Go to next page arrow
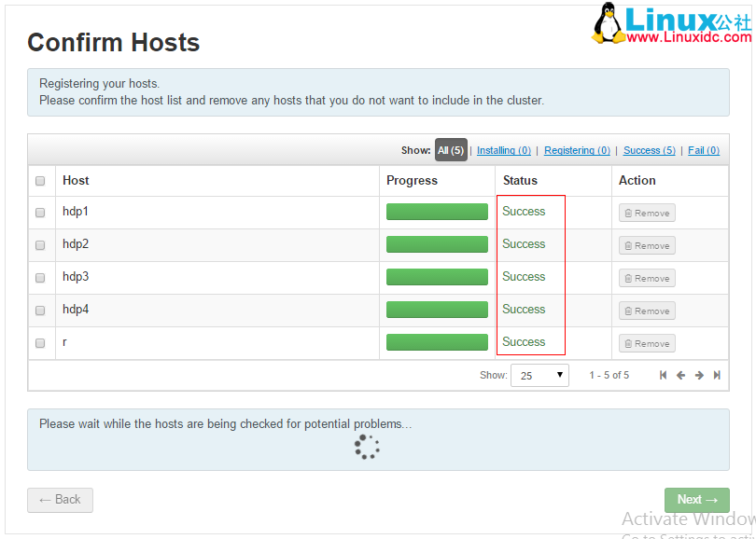Screen dimensions: 756x539 (x=699, y=375)
